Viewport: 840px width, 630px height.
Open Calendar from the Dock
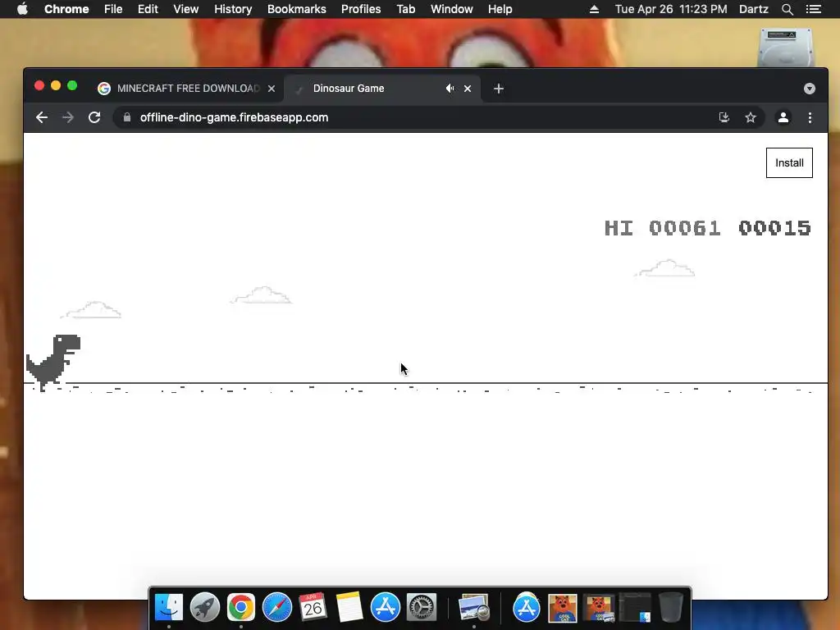point(313,608)
